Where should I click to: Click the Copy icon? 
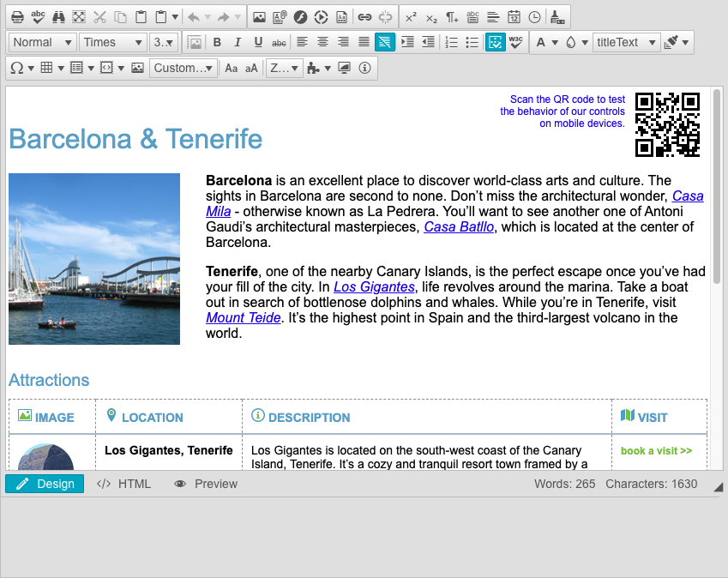click(x=120, y=18)
